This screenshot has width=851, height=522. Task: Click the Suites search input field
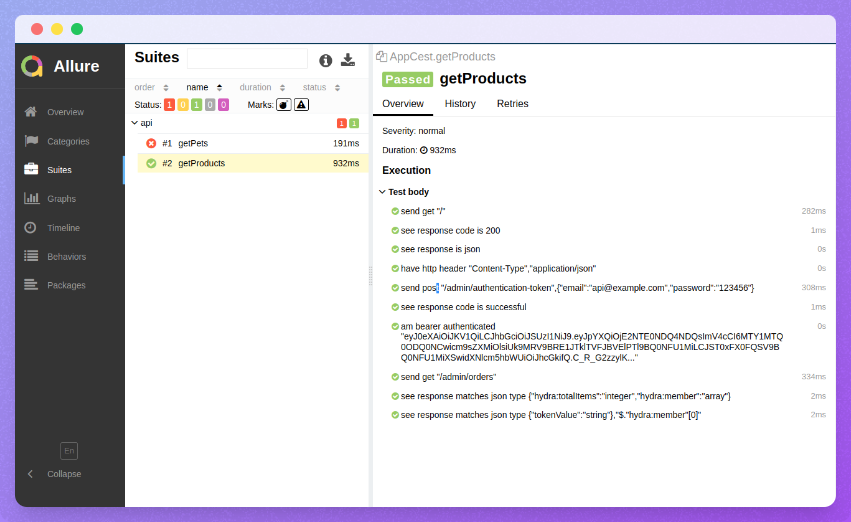pyautogui.click(x=247, y=59)
